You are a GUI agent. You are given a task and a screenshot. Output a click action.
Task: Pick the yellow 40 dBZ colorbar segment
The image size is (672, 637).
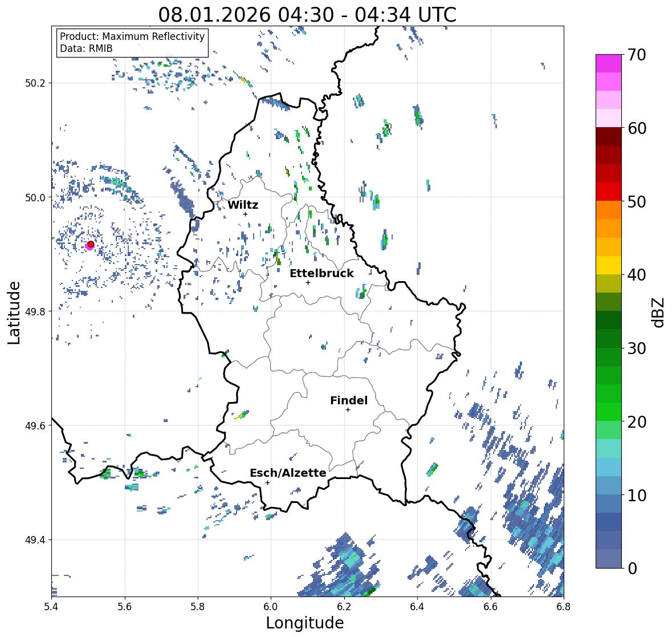coord(609,265)
